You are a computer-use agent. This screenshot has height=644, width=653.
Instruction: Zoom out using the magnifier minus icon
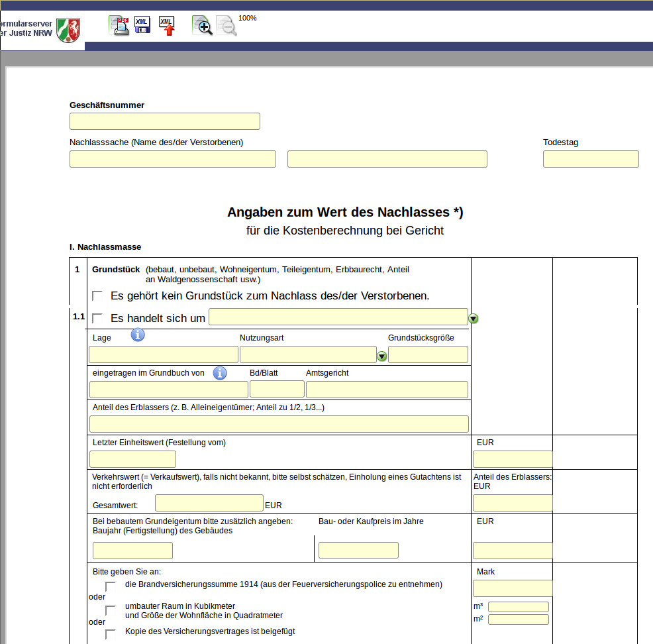226,25
